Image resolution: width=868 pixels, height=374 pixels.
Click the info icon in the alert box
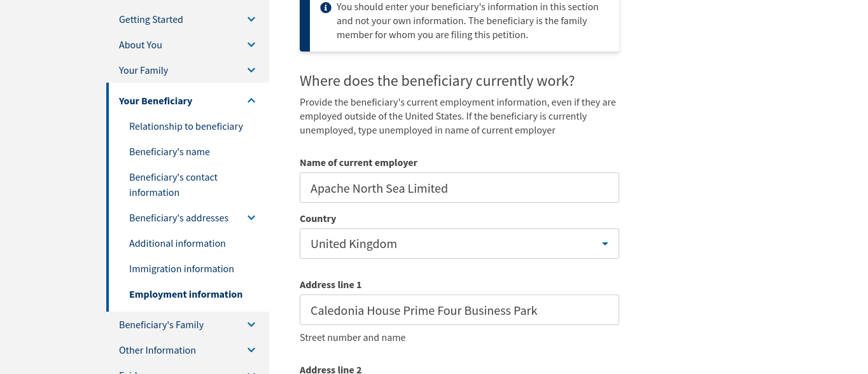(x=326, y=8)
